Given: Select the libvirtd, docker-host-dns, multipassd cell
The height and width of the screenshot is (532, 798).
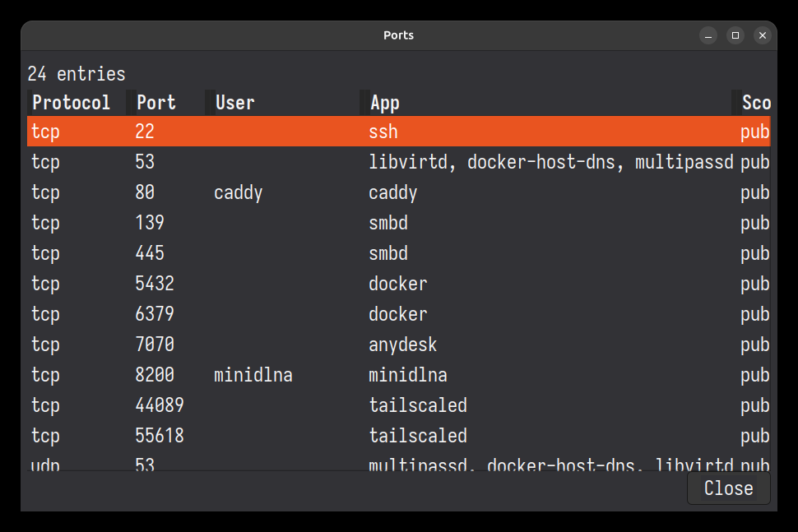Looking at the screenshot, I should click(550, 162).
